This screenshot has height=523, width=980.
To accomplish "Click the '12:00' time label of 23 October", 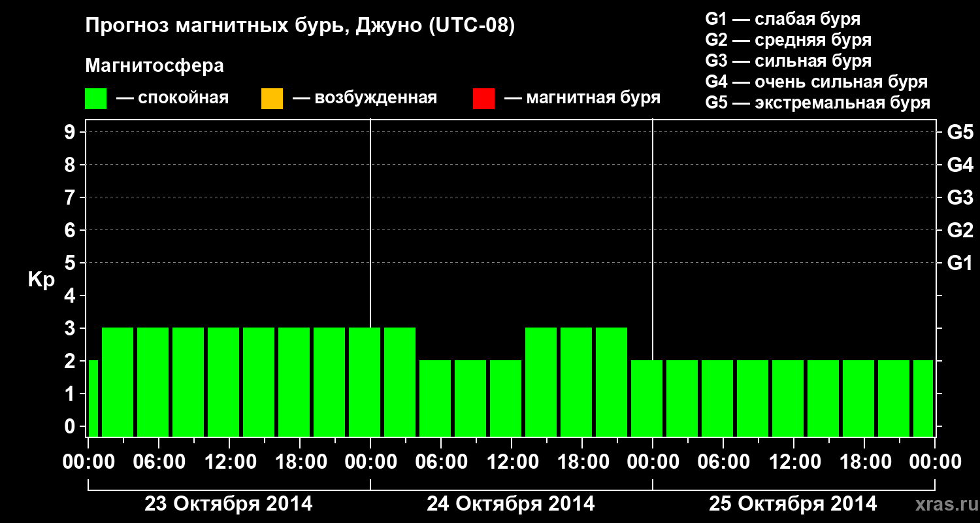I will point(229,462).
